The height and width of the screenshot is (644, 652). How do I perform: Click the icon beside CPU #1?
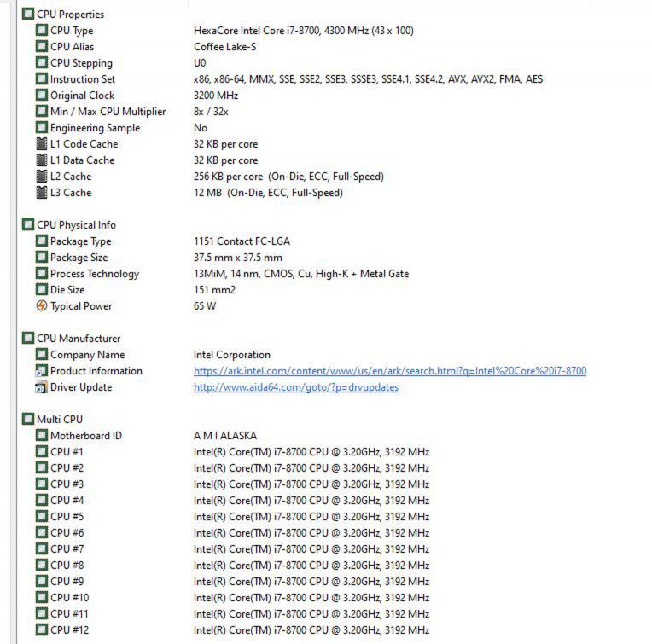[42, 451]
